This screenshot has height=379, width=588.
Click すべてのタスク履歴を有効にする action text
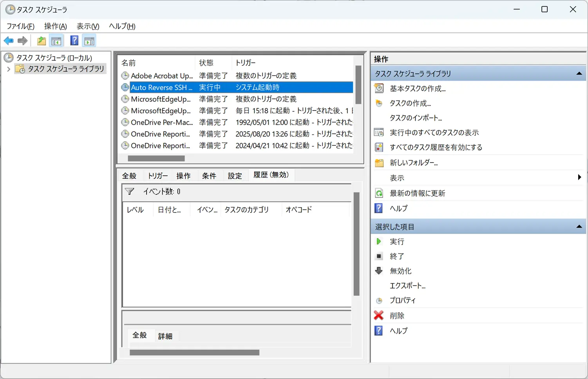[436, 147]
